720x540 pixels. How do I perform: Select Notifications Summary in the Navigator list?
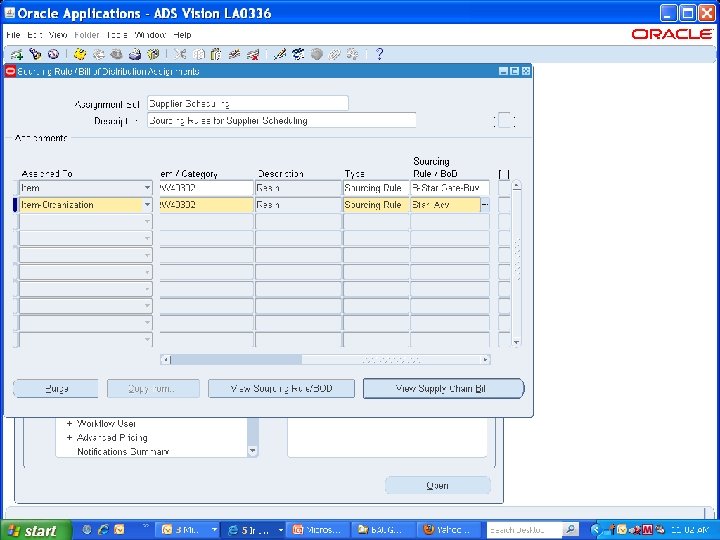pos(123,452)
